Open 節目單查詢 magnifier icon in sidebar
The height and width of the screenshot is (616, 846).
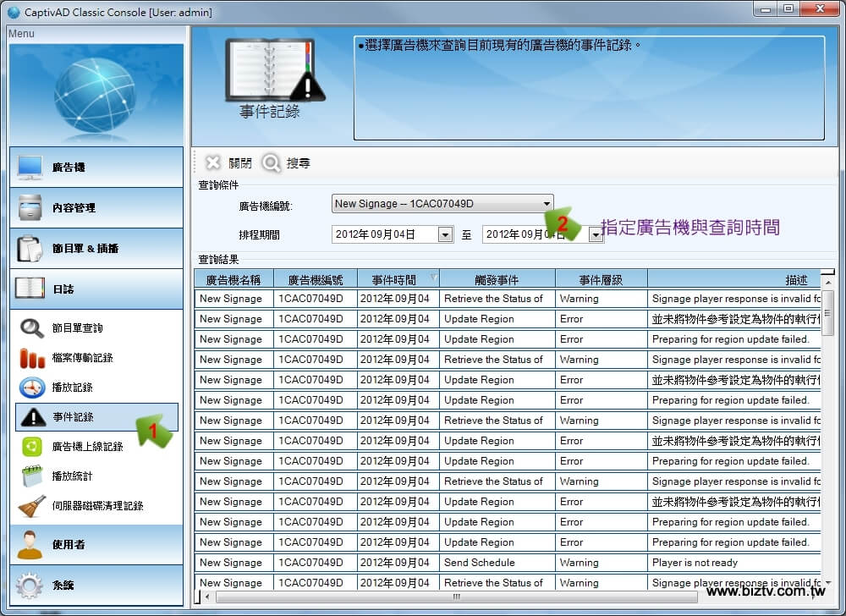pos(32,328)
